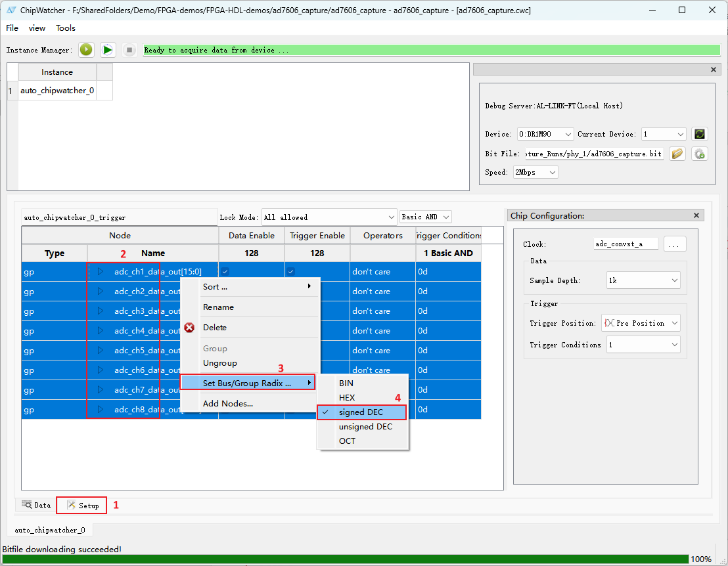The width and height of the screenshot is (728, 566).
Task: Click the Data Enable column header
Action: tap(251, 236)
